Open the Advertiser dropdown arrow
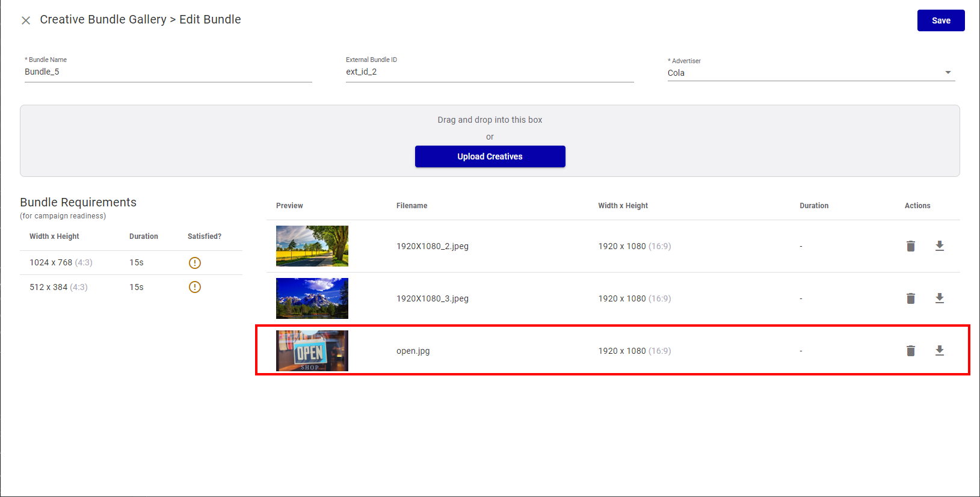Screen dimensions: 980x497 tap(948, 73)
